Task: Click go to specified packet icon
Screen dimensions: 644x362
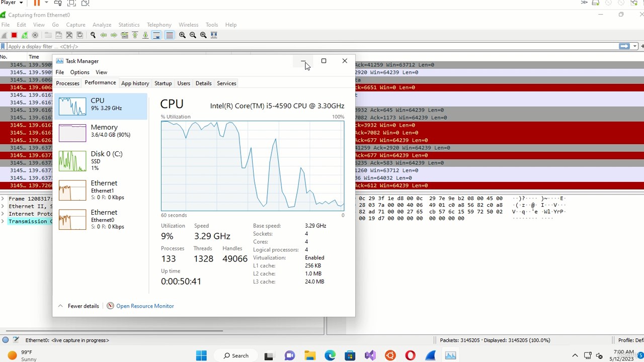Action: (124, 35)
